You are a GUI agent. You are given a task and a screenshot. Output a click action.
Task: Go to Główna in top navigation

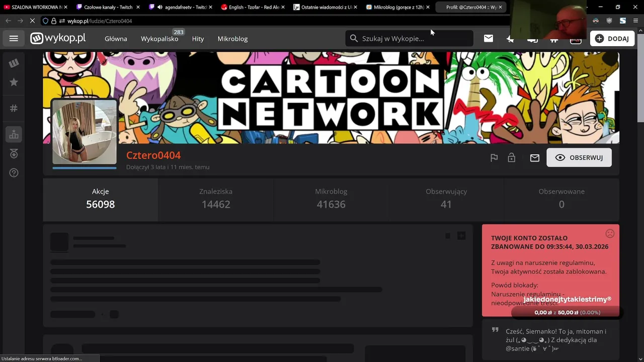click(x=116, y=39)
